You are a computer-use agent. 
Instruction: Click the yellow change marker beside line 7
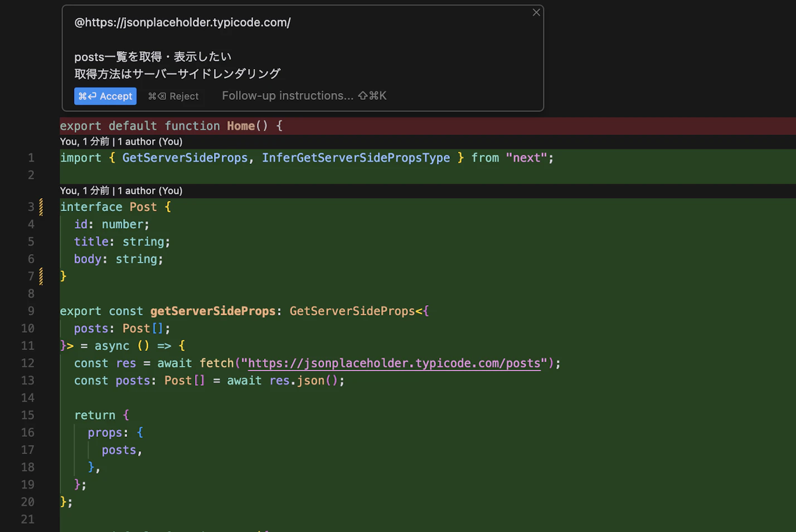(x=41, y=276)
